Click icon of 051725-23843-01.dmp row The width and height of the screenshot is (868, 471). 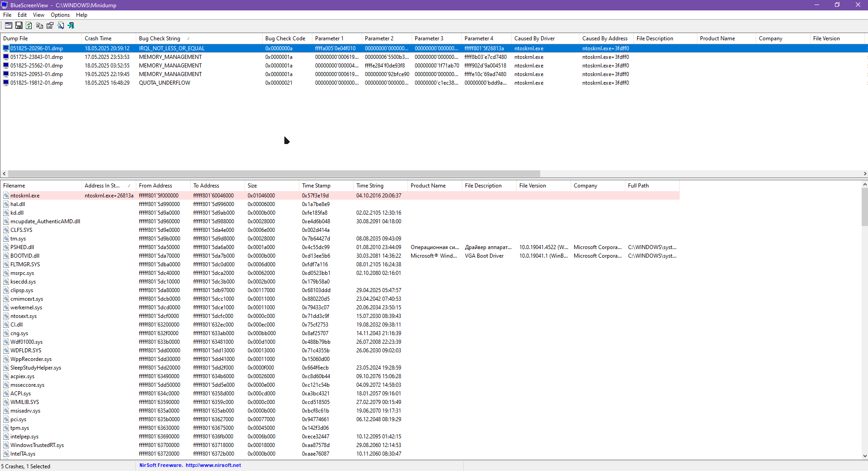click(6, 57)
